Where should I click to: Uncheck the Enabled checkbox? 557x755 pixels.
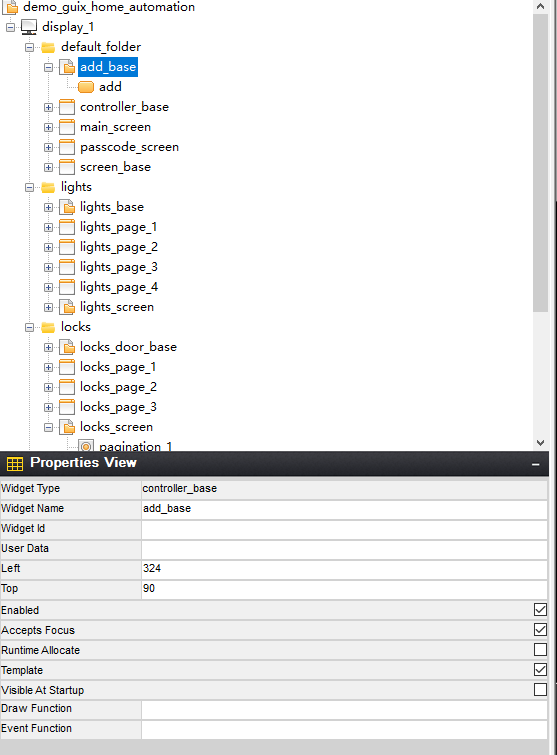tap(540, 610)
